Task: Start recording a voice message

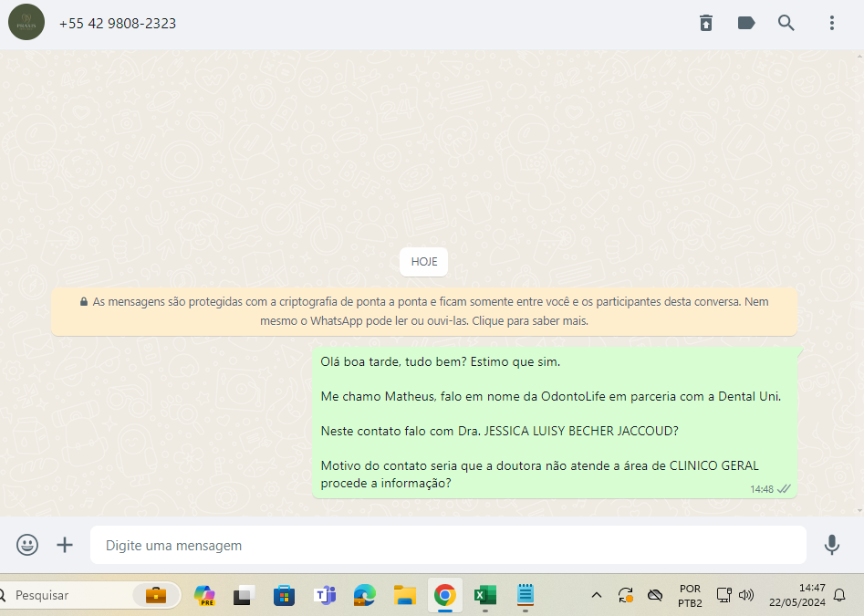Action: pyautogui.click(x=831, y=545)
